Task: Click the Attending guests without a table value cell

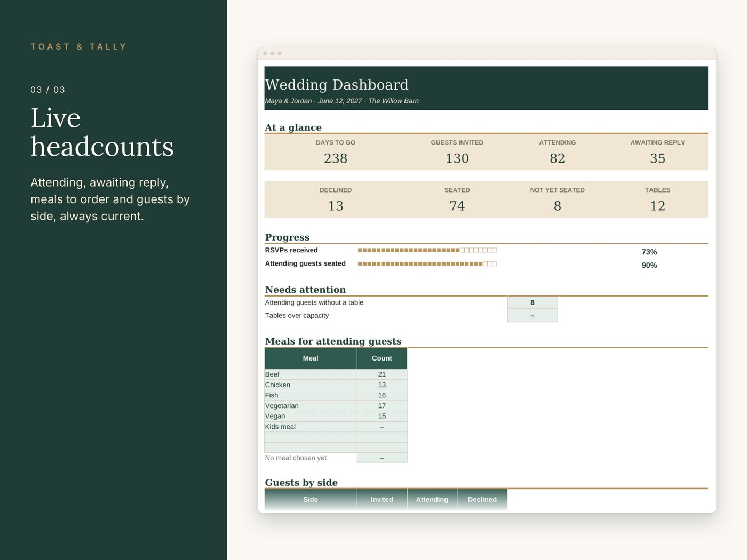Action: (x=533, y=302)
